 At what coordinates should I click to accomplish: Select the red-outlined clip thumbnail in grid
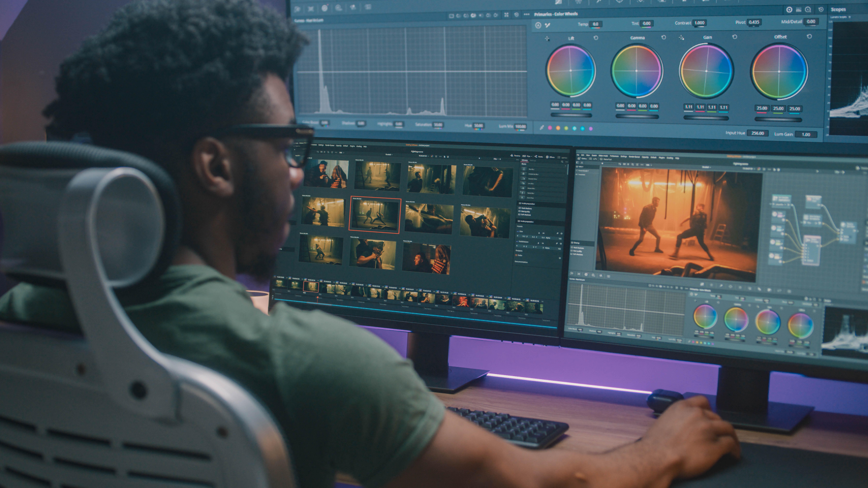[x=375, y=215]
